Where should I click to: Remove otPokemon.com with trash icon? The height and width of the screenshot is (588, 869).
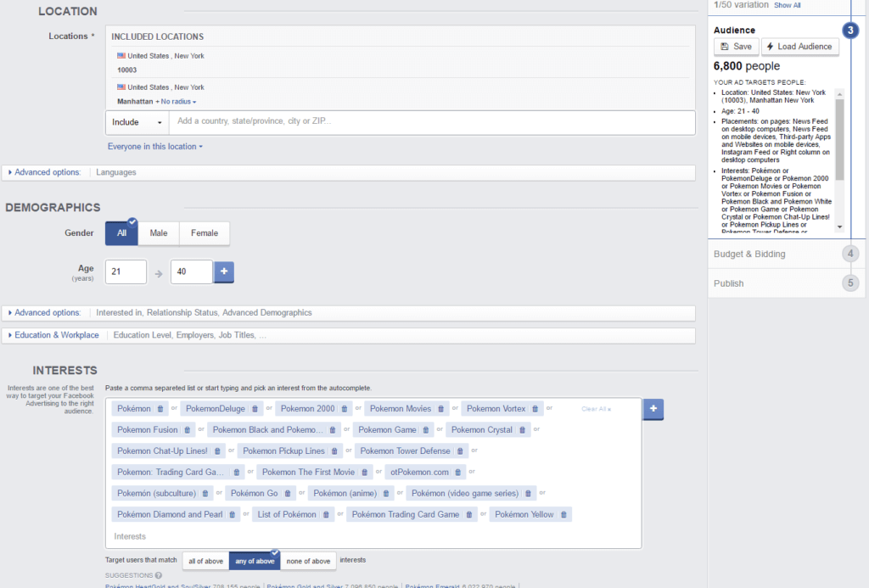click(x=457, y=472)
